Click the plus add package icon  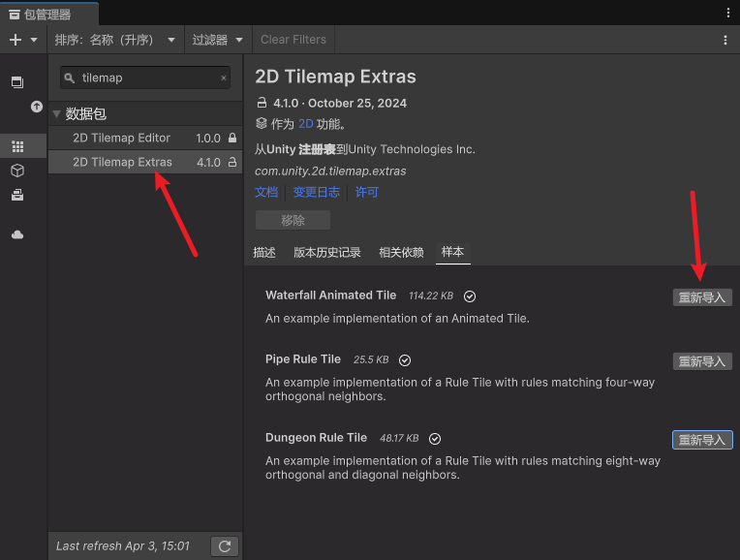[15, 40]
